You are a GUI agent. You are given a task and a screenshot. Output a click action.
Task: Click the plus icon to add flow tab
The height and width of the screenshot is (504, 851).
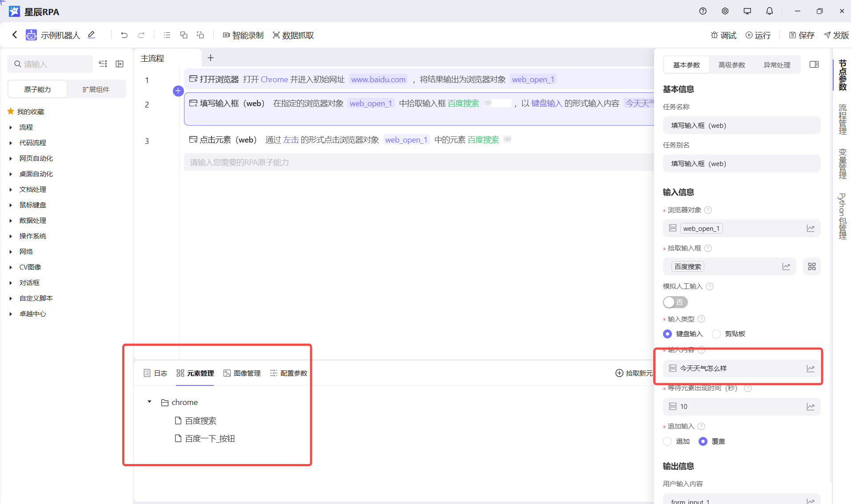tap(211, 58)
